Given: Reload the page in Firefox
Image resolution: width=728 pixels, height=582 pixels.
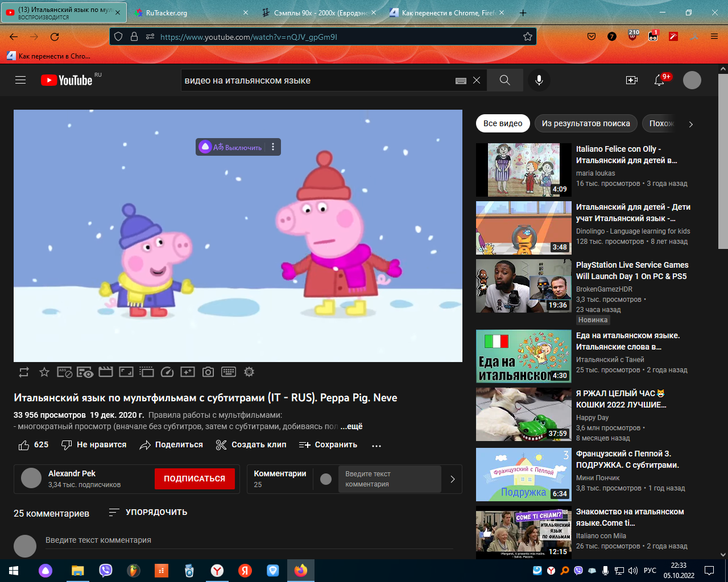Looking at the screenshot, I should click(x=55, y=37).
